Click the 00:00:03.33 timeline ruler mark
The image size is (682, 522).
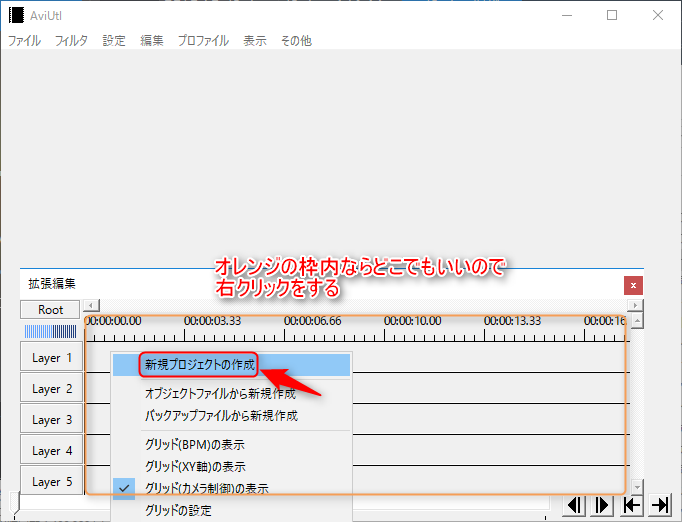click(x=212, y=321)
